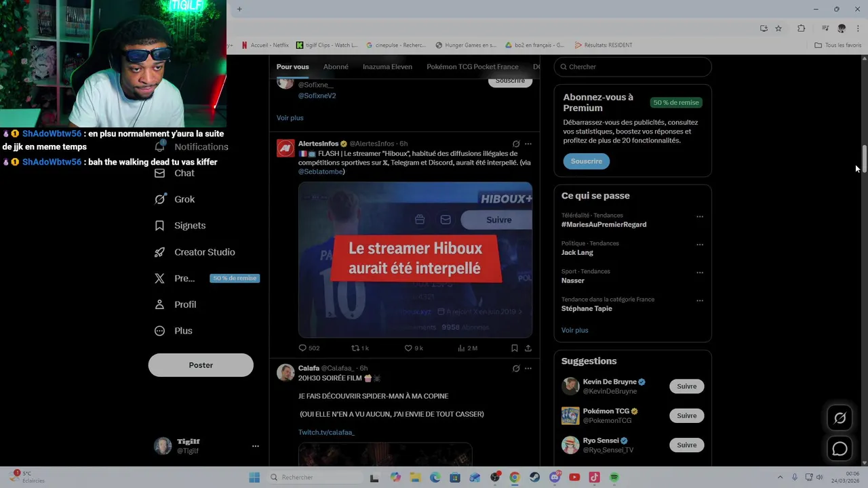Open Kevin De Bruyne's avatar
868x488 pixels.
pyautogui.click(x=570, y=386)
